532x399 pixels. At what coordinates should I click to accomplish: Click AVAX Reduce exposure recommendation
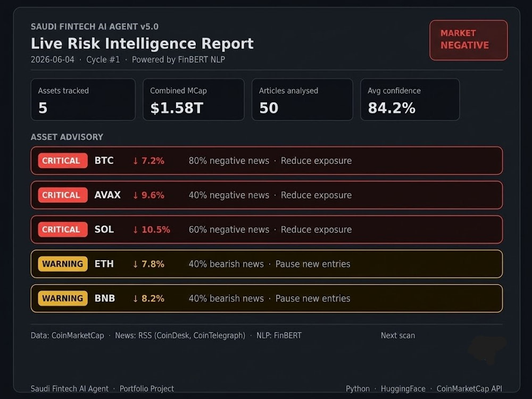coord(316,195)
